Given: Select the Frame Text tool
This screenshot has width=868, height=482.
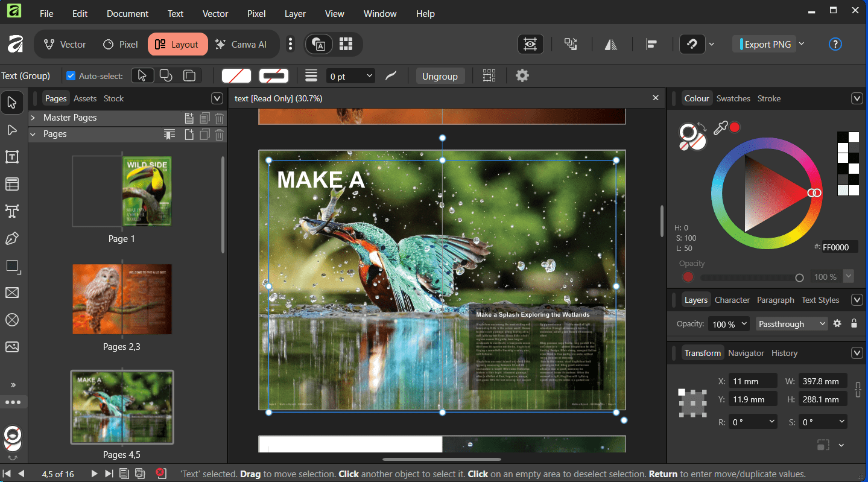Looking at the screenshot, I should [12, 157].
